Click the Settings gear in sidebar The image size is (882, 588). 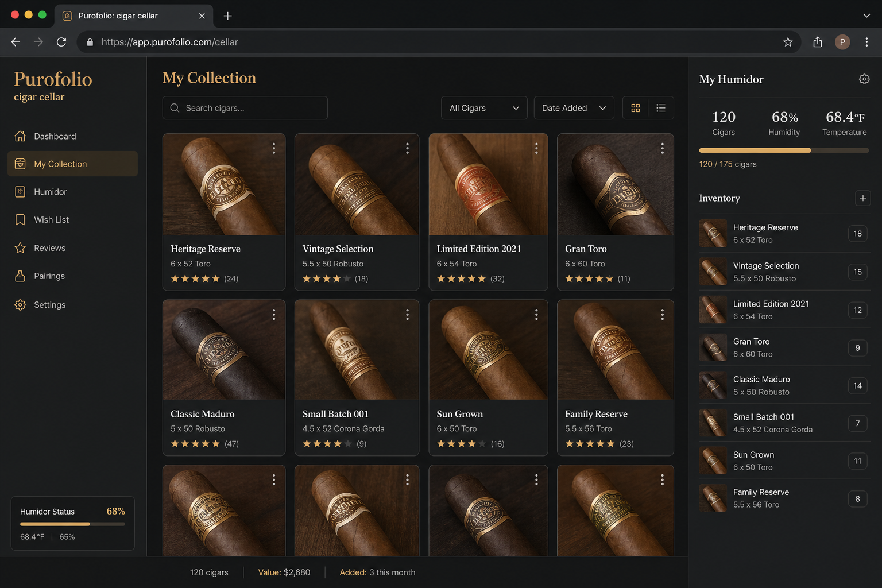point(20,305)
